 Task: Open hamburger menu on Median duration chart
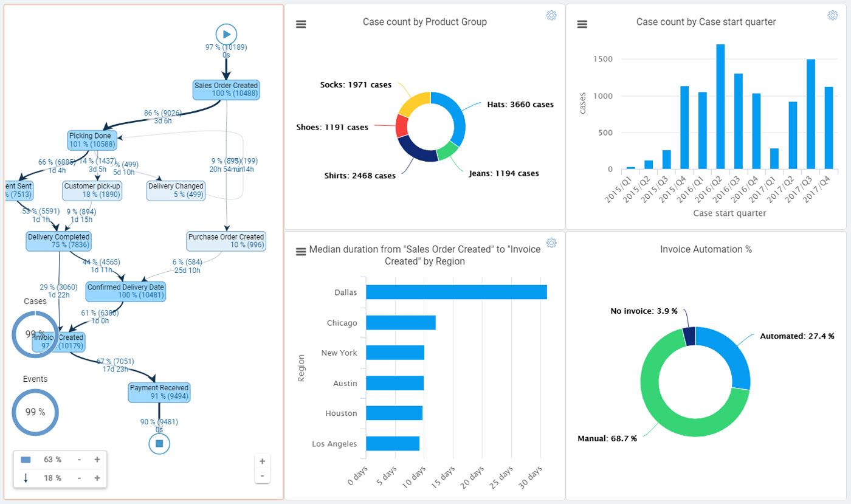click(x=300, y=250)
